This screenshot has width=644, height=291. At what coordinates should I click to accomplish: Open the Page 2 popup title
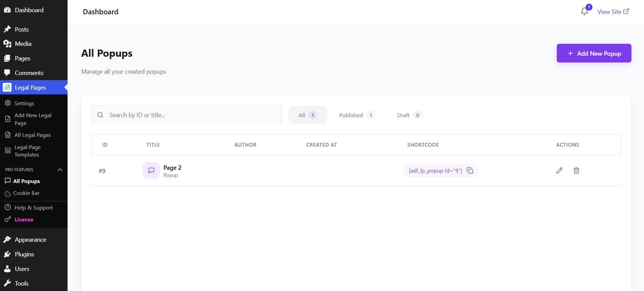point(172,168)
